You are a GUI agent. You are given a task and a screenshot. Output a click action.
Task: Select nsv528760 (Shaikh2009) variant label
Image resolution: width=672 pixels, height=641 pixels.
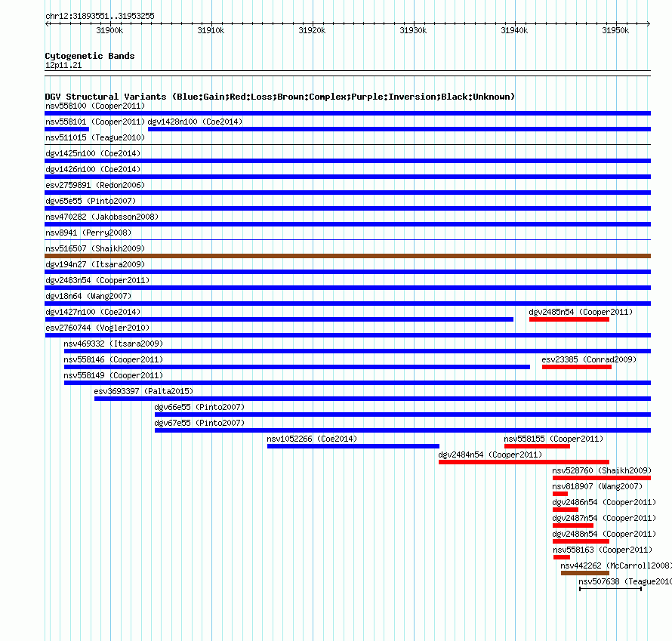602,470
